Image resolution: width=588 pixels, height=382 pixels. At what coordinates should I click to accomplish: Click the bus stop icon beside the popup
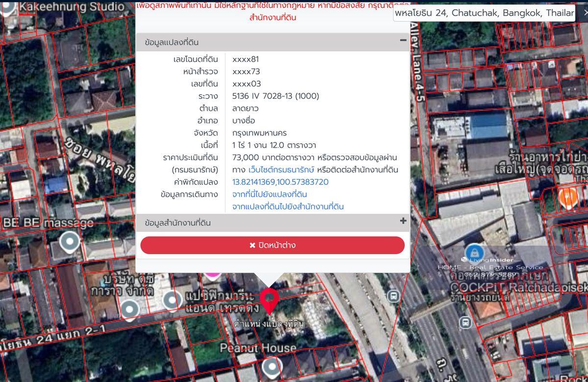click(x=393, y=296)
